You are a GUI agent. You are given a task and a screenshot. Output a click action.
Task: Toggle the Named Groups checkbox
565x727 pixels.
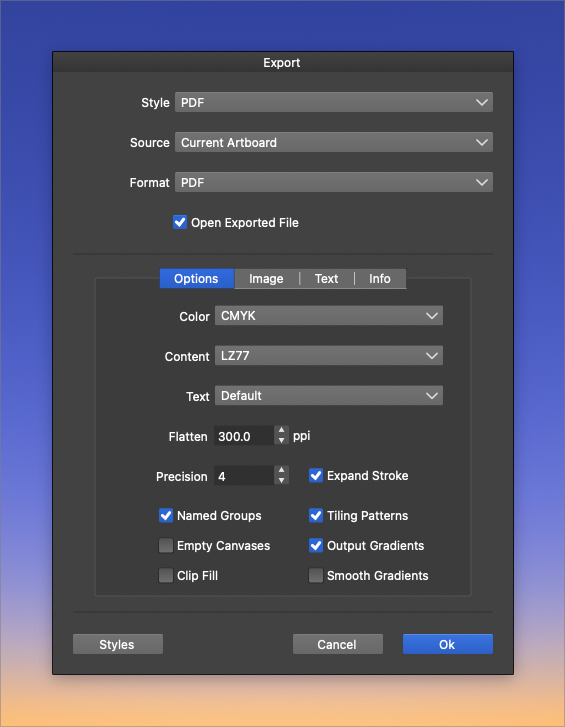coord(165,515)
